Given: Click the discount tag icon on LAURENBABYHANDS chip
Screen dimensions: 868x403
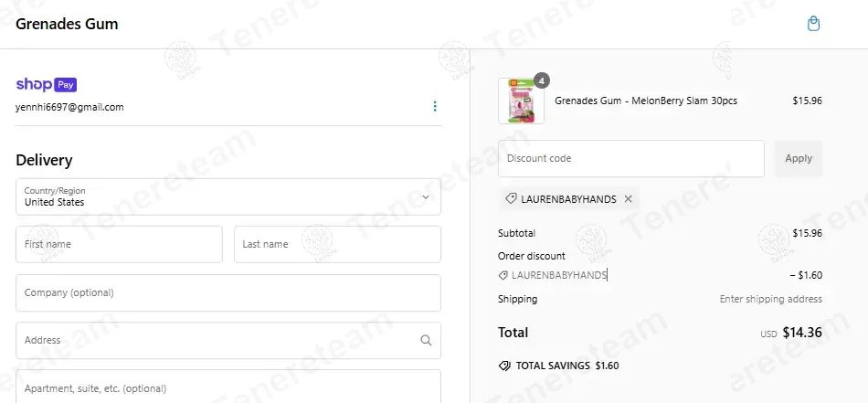Looking at the screenshot, I should [x=511, y=199].
